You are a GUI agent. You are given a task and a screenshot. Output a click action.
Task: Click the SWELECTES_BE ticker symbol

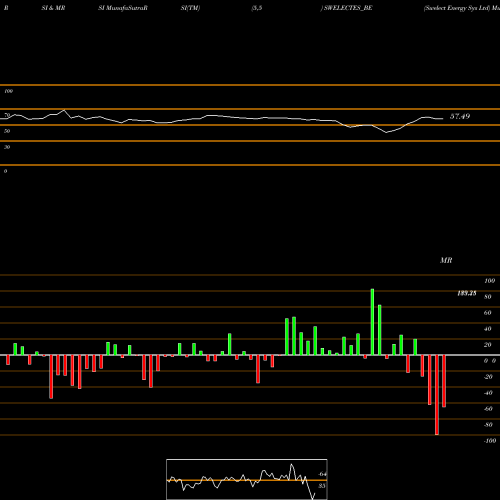(348, 8)
